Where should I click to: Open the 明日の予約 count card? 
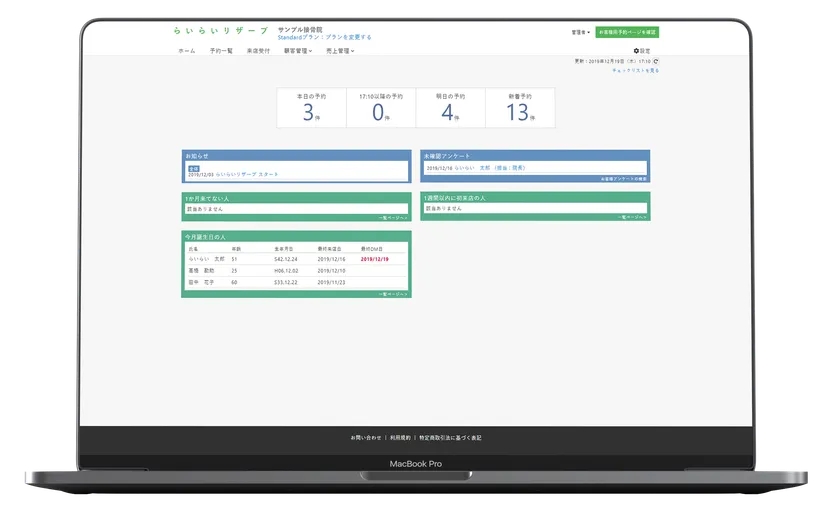click(451, 108)
